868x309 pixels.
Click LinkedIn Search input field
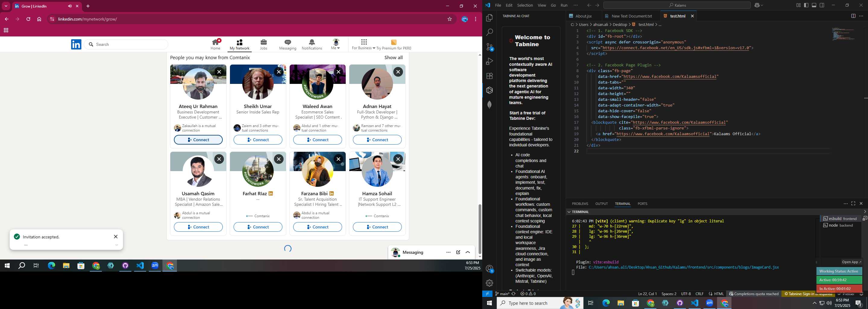click(126, 44)
